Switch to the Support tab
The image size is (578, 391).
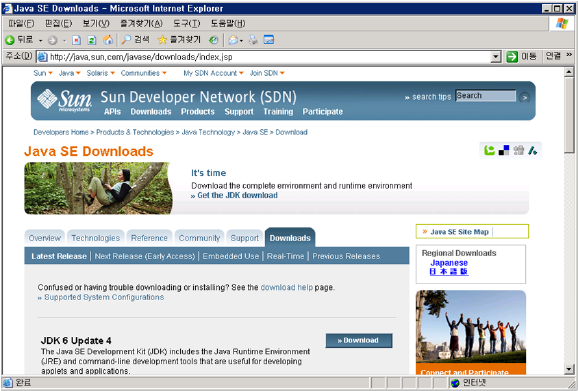click(245, 238)
